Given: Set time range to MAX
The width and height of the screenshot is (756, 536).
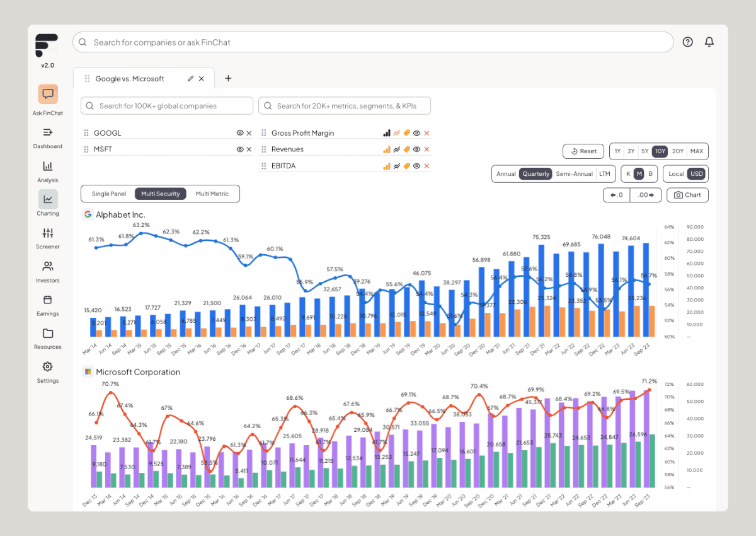Looking at the screenshot, I should (697, 151).
